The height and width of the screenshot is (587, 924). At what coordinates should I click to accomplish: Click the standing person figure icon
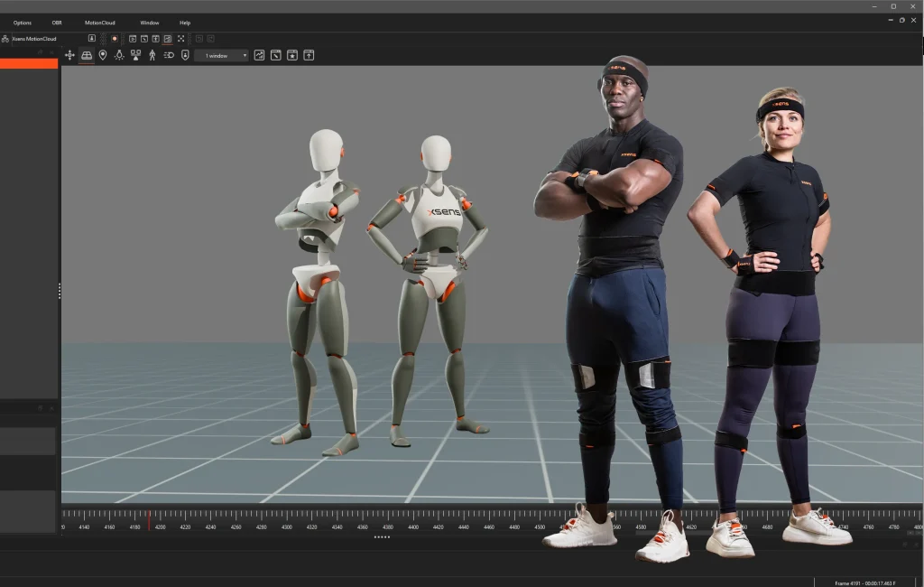click(152, 55)
